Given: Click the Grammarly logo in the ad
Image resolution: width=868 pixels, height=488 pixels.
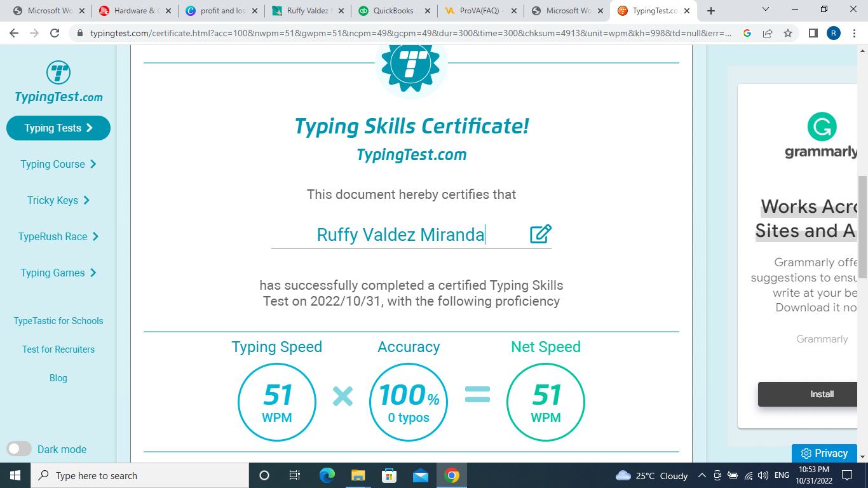Looking at the screenshot, I should click(822, 136).
